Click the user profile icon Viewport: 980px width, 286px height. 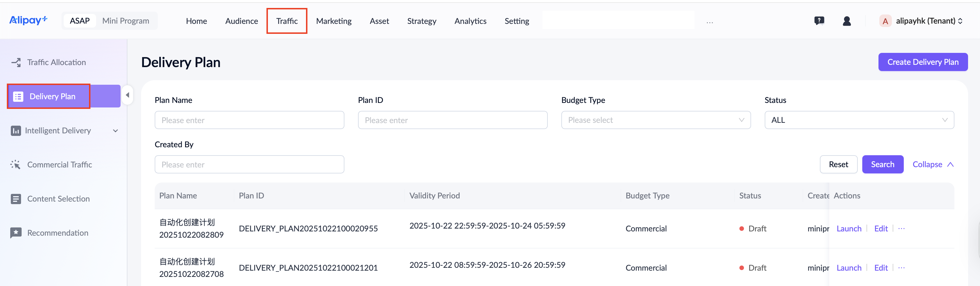[847, 21]
